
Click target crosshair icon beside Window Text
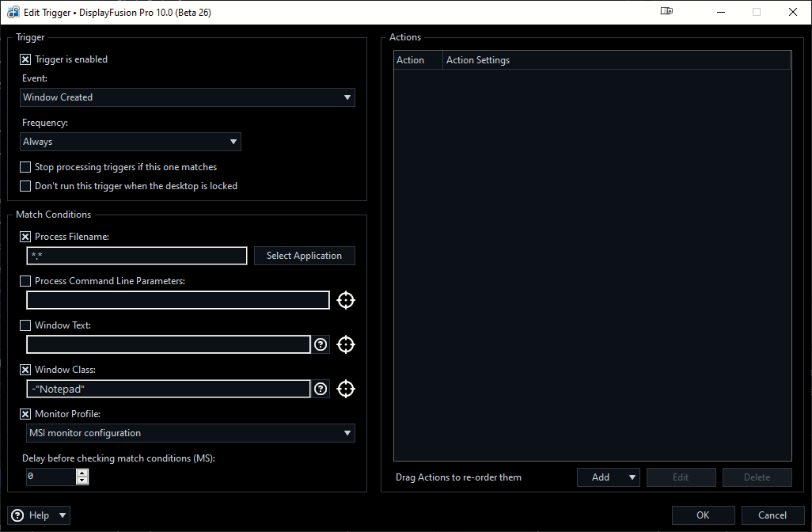pos(345,344)
